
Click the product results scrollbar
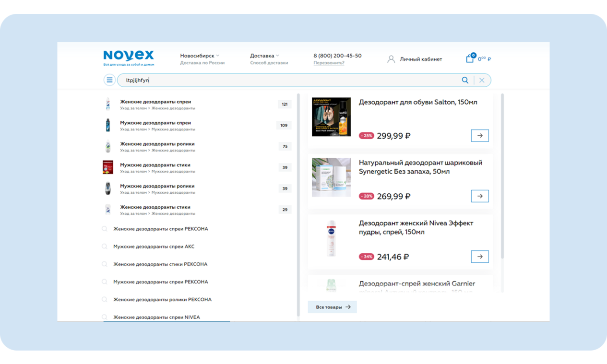click(x=502, y=177)
